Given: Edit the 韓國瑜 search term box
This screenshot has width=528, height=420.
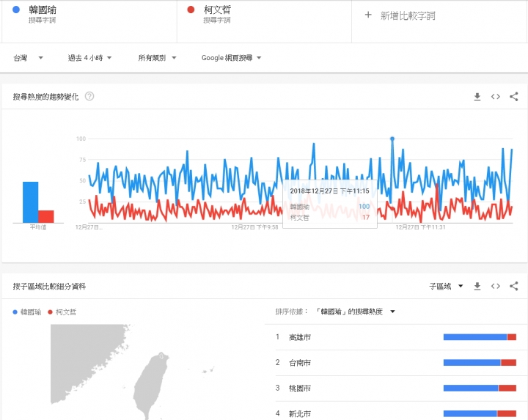Looking at the screenshot, I should coord(89,21).
